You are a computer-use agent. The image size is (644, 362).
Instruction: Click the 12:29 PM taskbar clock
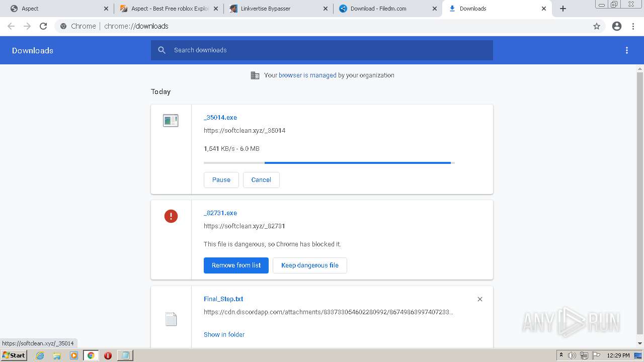(x=618, y=355)
